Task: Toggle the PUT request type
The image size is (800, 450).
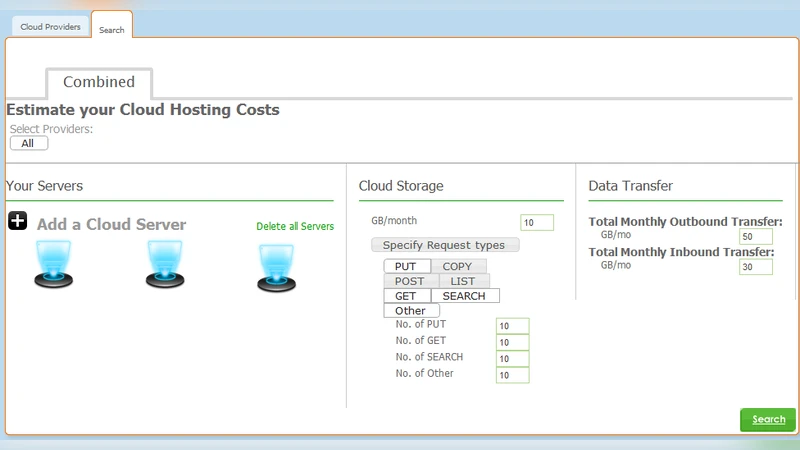Action: (x=406, y=266)
